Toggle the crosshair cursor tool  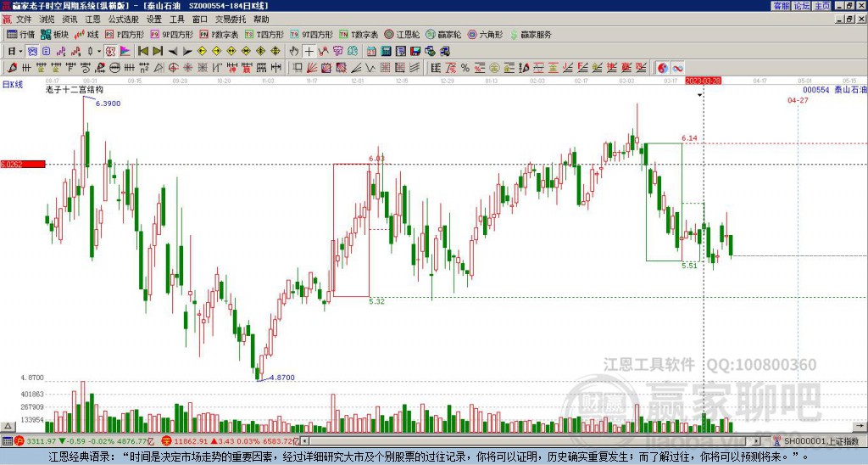click(309, 52)
